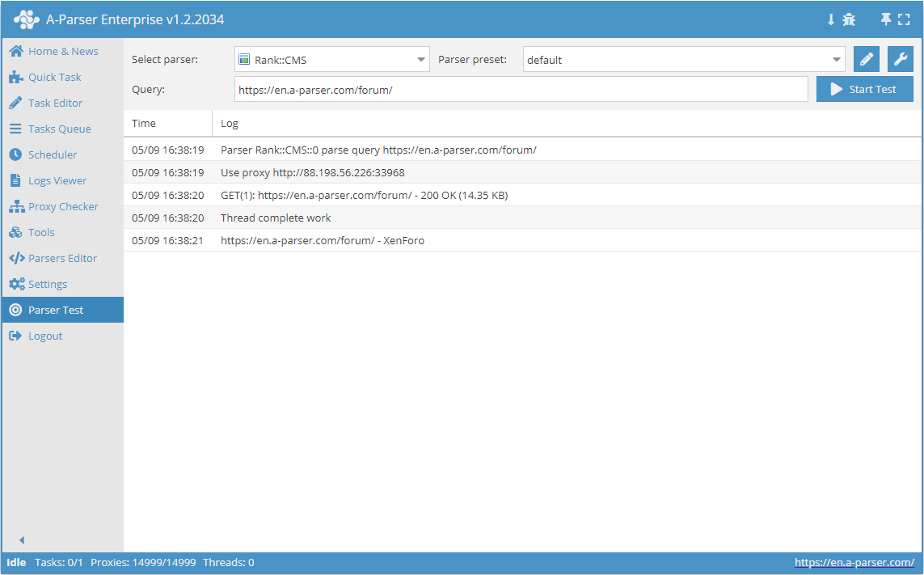Click into the Query input field
Viewport: 924px width, 575px height.
(521, 90)
